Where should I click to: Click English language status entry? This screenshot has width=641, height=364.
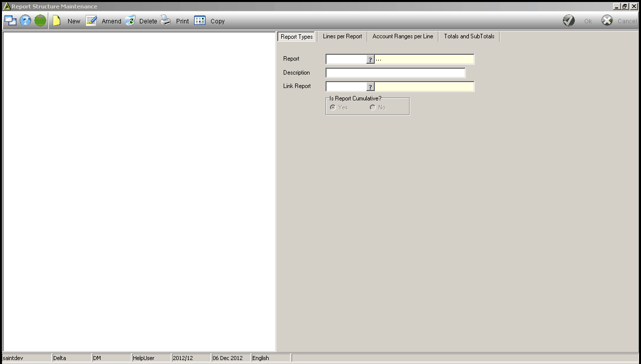coord(271,358)
